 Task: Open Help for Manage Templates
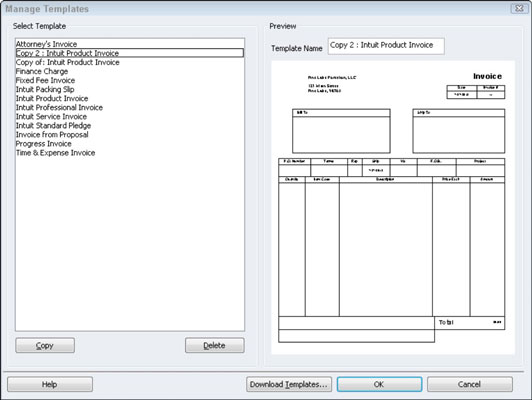pos(50,384)
